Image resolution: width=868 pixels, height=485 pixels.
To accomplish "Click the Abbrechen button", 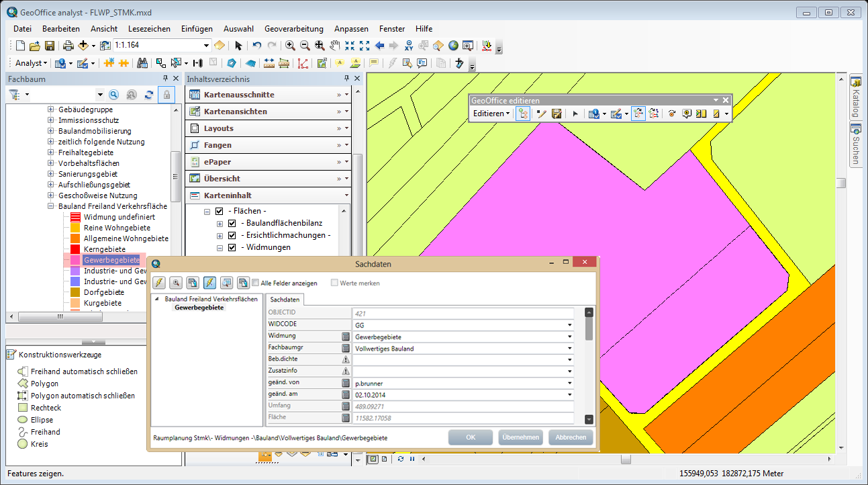I will 571,437.
